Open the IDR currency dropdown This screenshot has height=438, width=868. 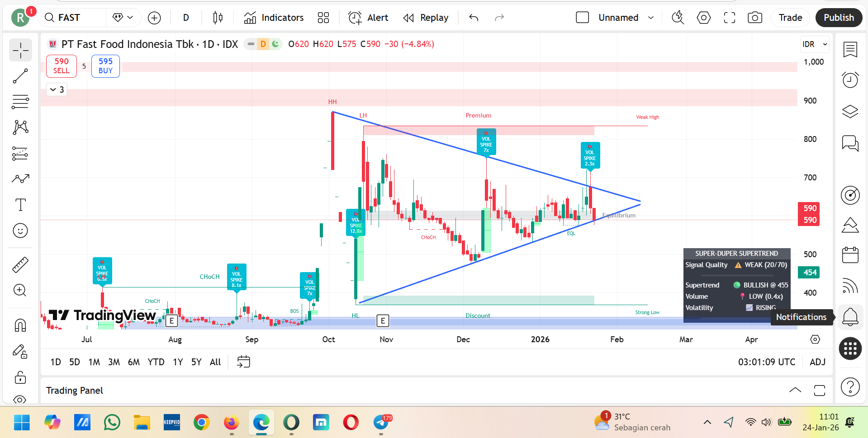(815, 44)
